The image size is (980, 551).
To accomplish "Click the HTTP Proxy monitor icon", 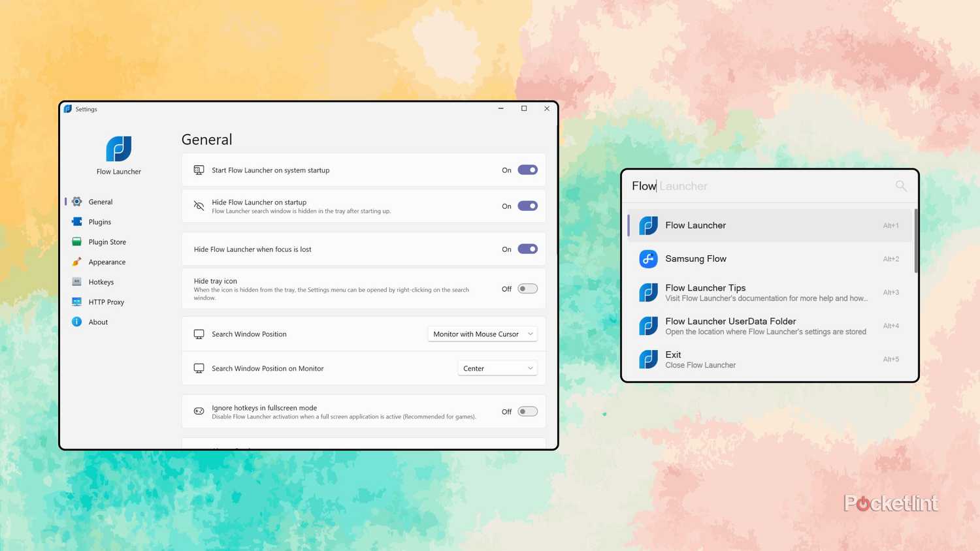I will coord(77,302).
